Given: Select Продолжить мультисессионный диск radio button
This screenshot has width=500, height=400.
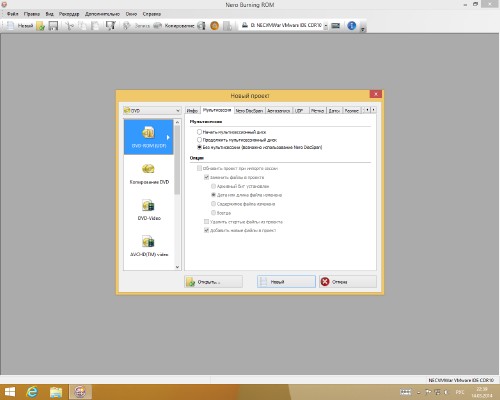Looking at the screenshot, I should pos(199,140).
